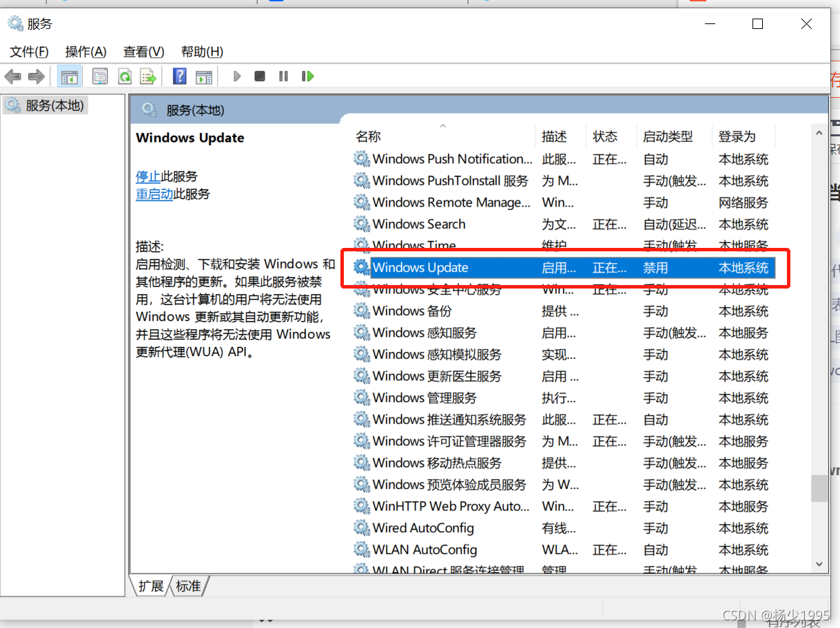The width and height of the screenshot is (840, 628).
Task: Click 禁用 startup type of Windows Update
Action: point(655,267)
